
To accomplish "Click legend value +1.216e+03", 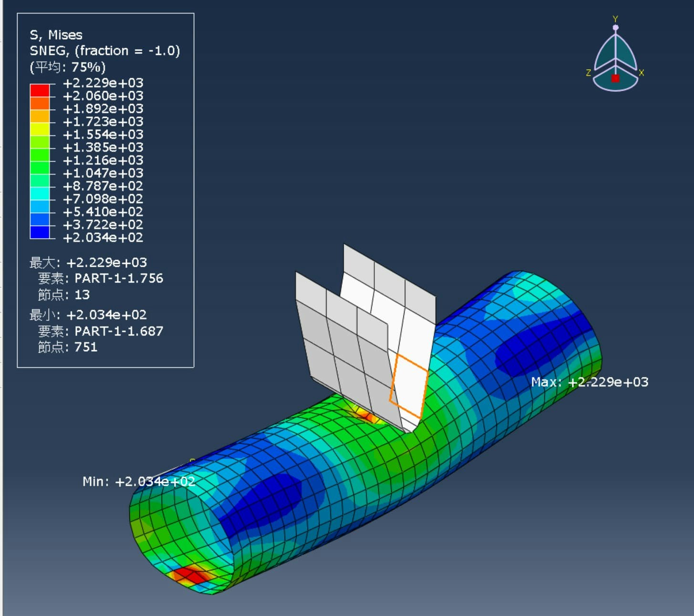I will coord(103,160).
